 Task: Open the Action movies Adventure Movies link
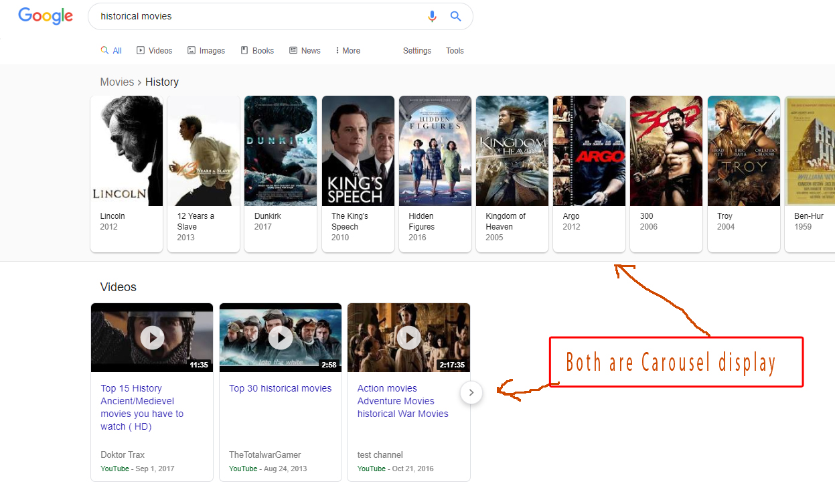pos(402,401)
